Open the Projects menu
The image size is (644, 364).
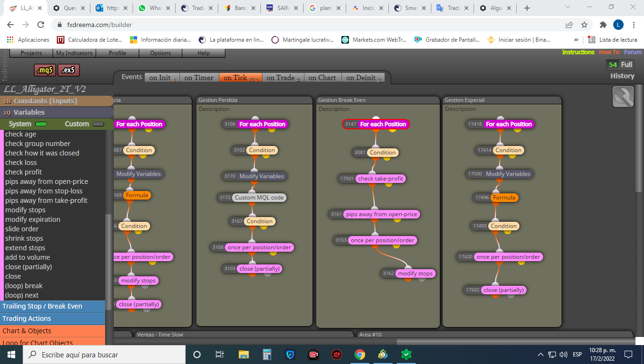pos(31,53)
